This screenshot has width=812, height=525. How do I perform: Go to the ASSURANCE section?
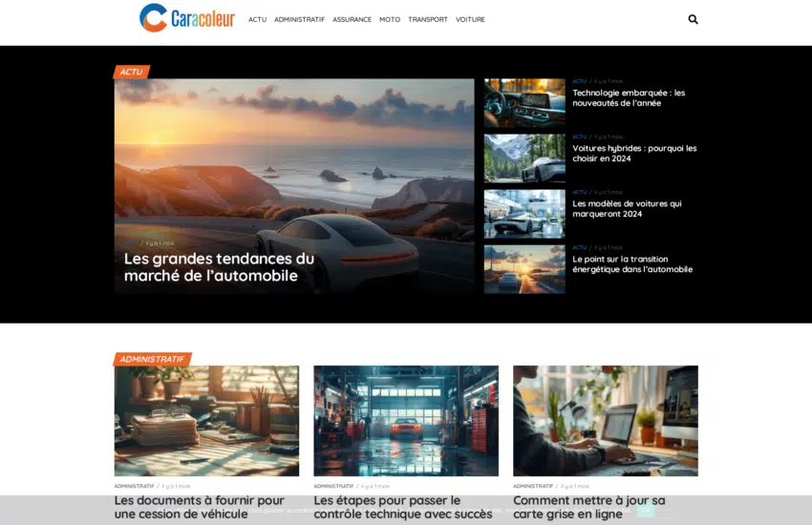[352, 20]
